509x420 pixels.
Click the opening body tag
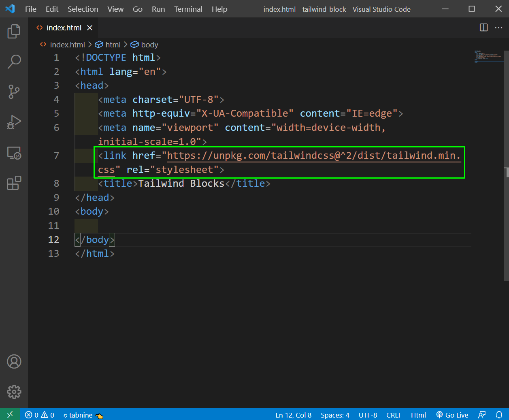click(92, 211)
